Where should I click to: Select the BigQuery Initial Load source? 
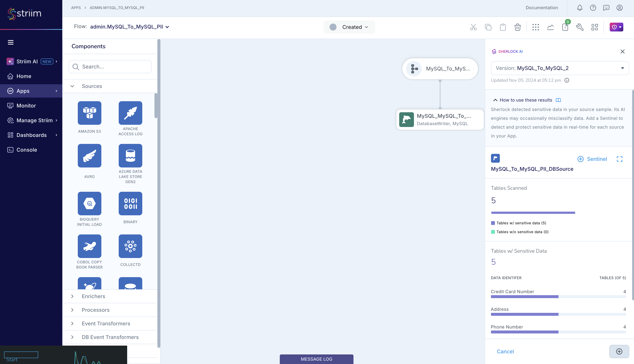point(89,203)
